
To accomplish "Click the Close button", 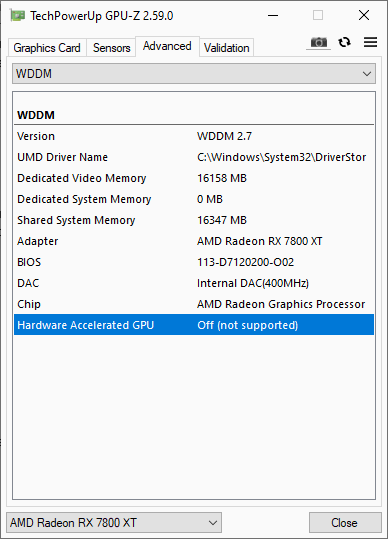I will point(345,522).
